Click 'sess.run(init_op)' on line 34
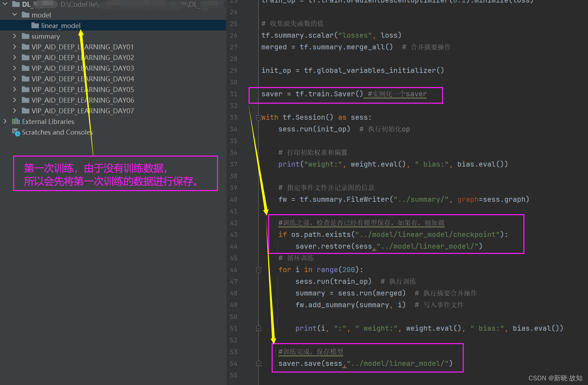Image resolution: width=588 pixels, height=385 pixels. (314, 129)
